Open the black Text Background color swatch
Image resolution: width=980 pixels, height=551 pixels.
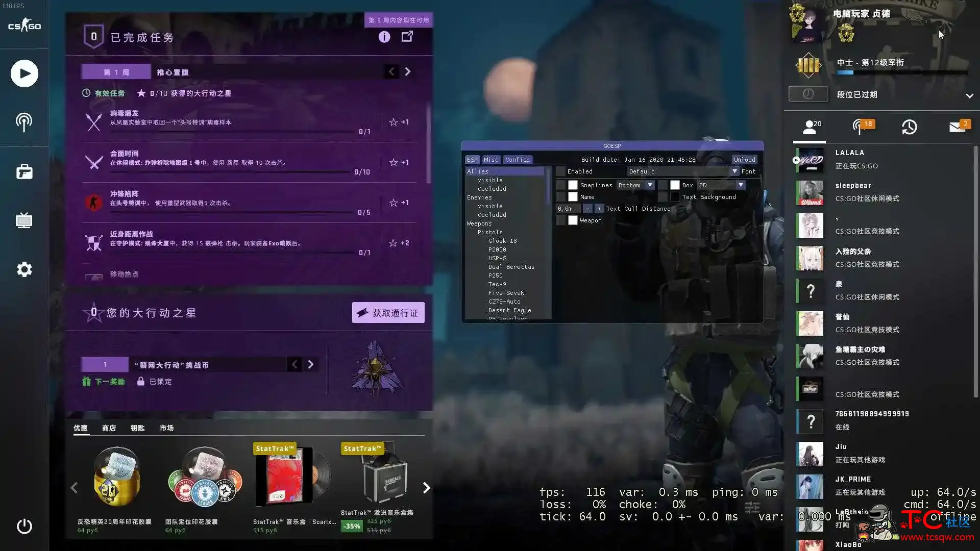[675, 197]
